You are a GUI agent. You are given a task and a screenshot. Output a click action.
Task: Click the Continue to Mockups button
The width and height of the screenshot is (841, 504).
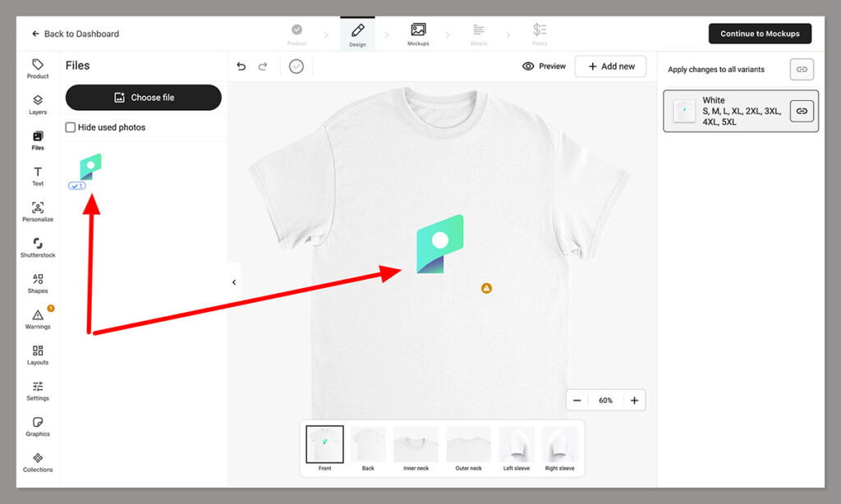(760, 34)
